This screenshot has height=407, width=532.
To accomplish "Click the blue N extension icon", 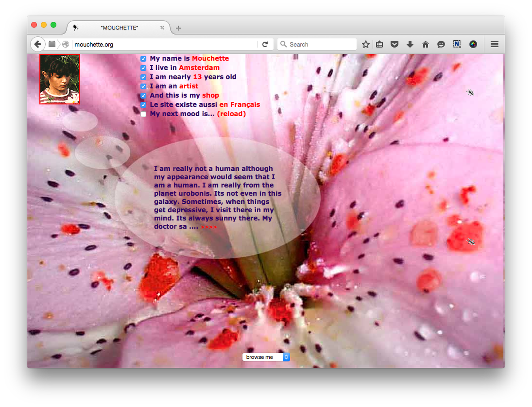I will tap(457, 44).
